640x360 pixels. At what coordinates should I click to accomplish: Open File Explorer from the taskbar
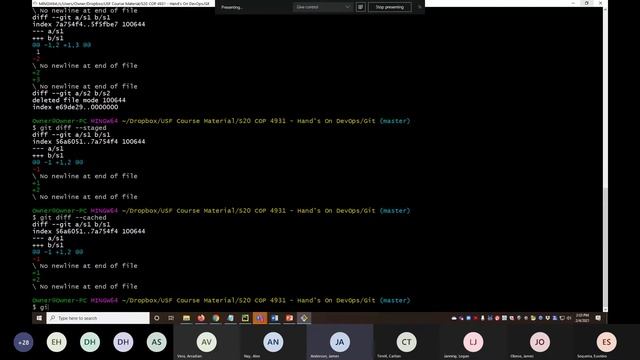pos(186,318)
